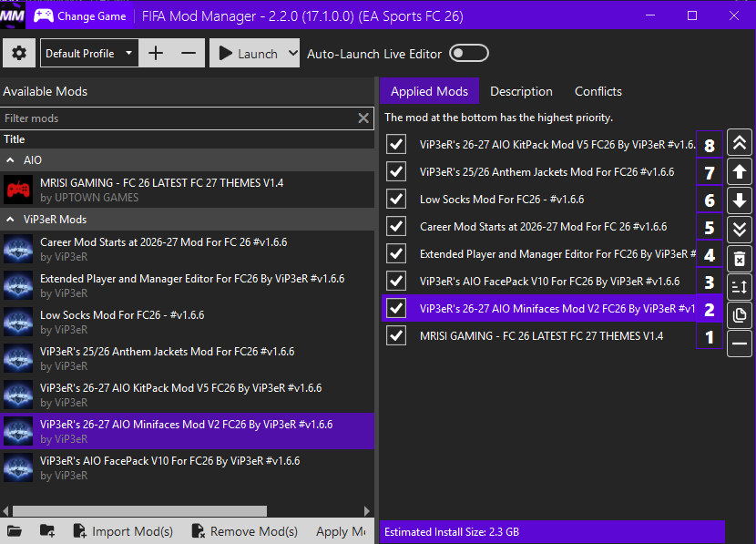This screenshot has width=756, height=544.
Task: Uncheck Low Socks Mod applied checkbox
Action: point(396,199)
